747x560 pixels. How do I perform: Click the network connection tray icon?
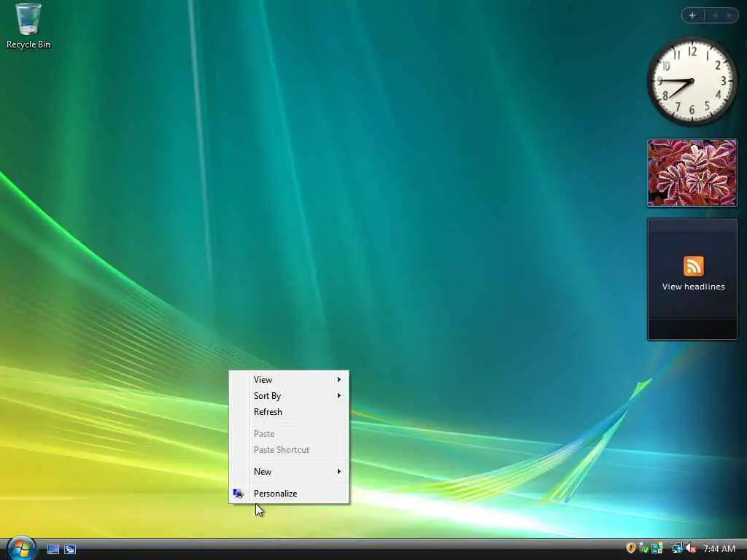click(677, 548)
